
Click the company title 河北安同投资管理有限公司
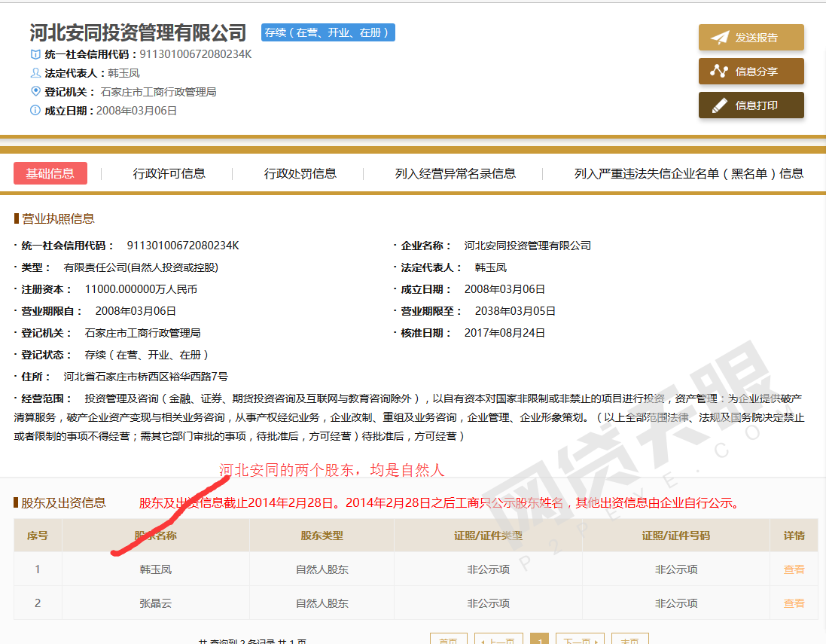pos(138,32)
